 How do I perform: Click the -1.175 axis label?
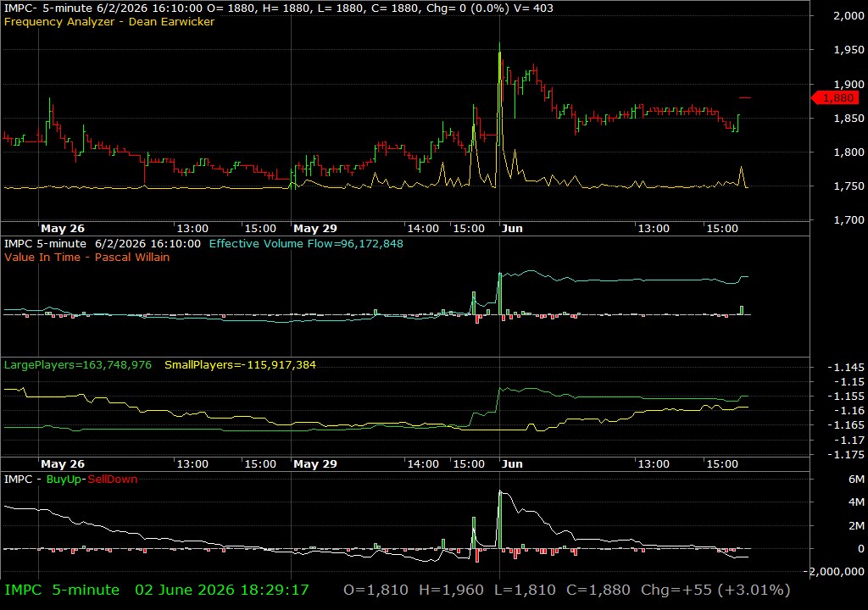(x=845, y=454)
